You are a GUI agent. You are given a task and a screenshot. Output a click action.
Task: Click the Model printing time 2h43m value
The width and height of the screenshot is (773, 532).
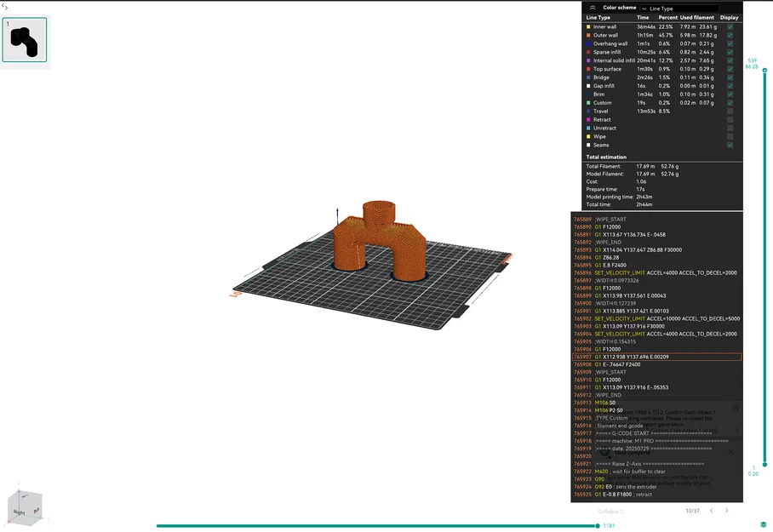pyautogui.click(x=644, y=197)
